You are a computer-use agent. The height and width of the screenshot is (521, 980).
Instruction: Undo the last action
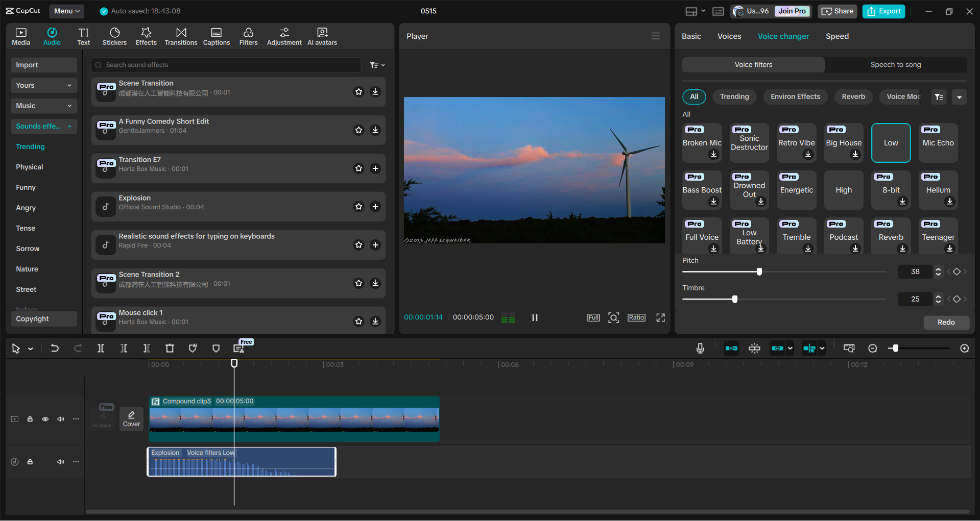pyautogui.click(x=55, y=348)
